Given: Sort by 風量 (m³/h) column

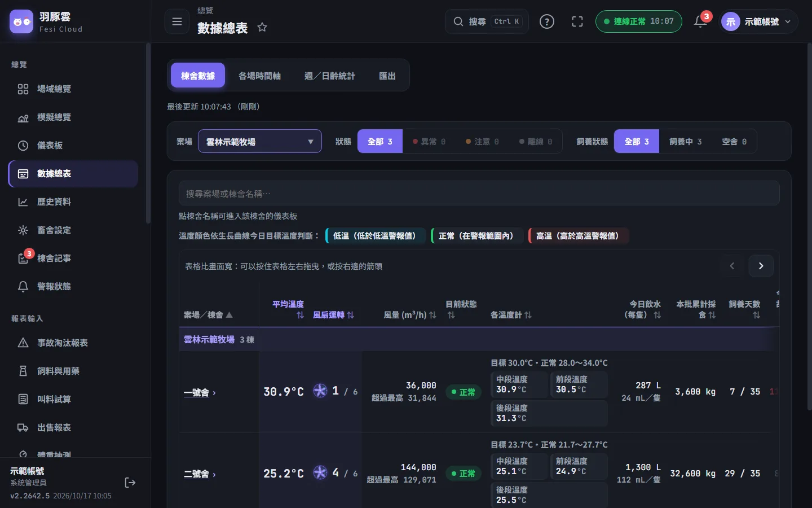Looking at the screenshot, I should click(410, 315).
